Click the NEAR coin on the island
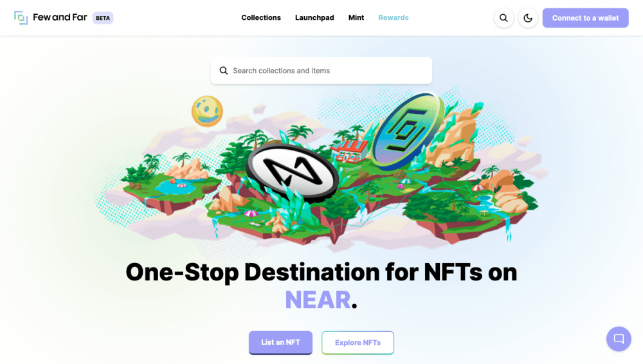 click(x=293, y=172)
